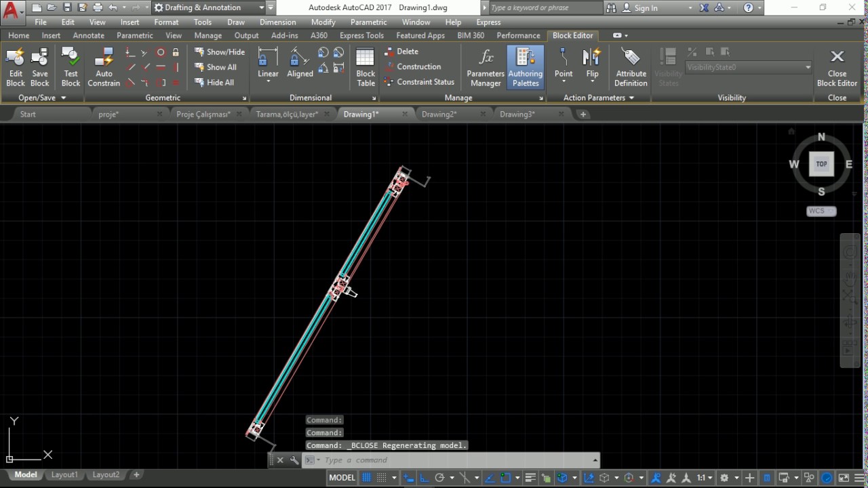The width and height of the screenshot is (868, 488).
Task: Add a new drawing tab with plus
Action: coord(583,114)
